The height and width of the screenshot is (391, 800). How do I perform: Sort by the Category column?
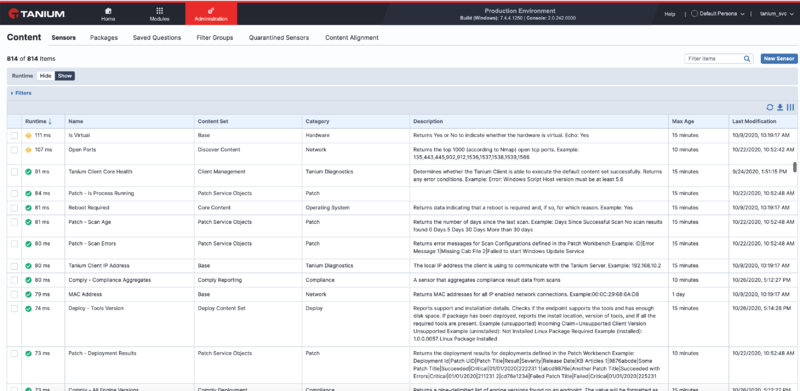tap(317, 121)
